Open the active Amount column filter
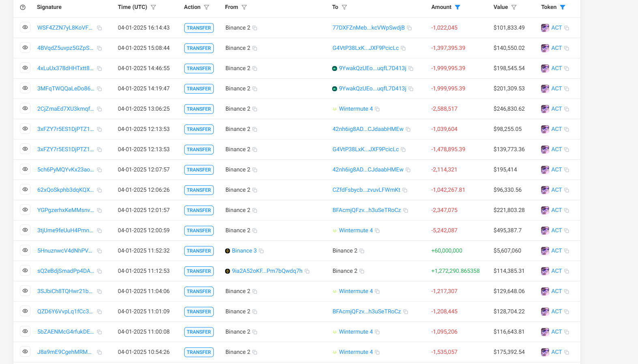This screenshot has width=638, height=364. coord(458,7)
